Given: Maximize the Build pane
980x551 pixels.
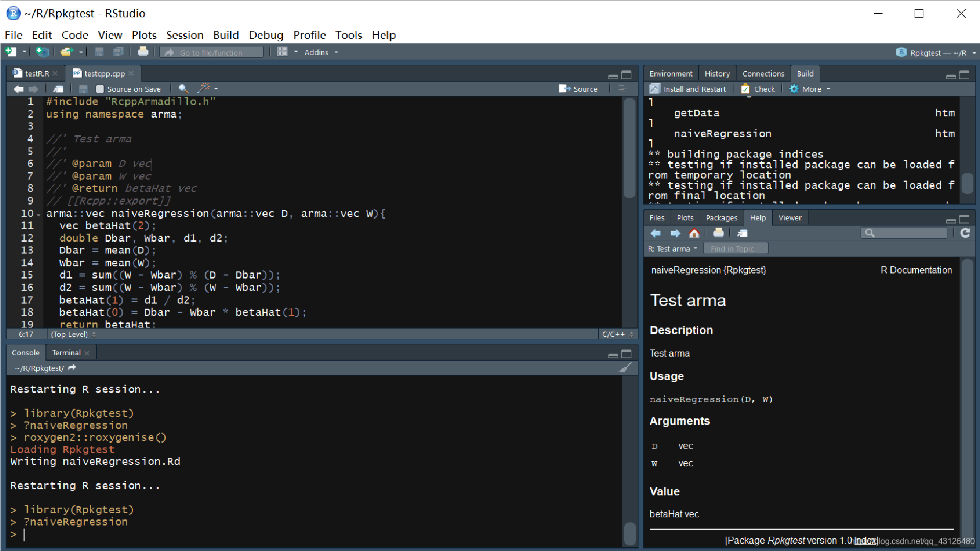Looking at the screenshot, I should 964,75.
